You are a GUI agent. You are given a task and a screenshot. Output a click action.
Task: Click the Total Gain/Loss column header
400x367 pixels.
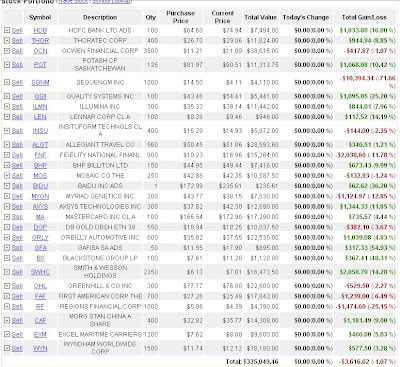click(364, 17)
